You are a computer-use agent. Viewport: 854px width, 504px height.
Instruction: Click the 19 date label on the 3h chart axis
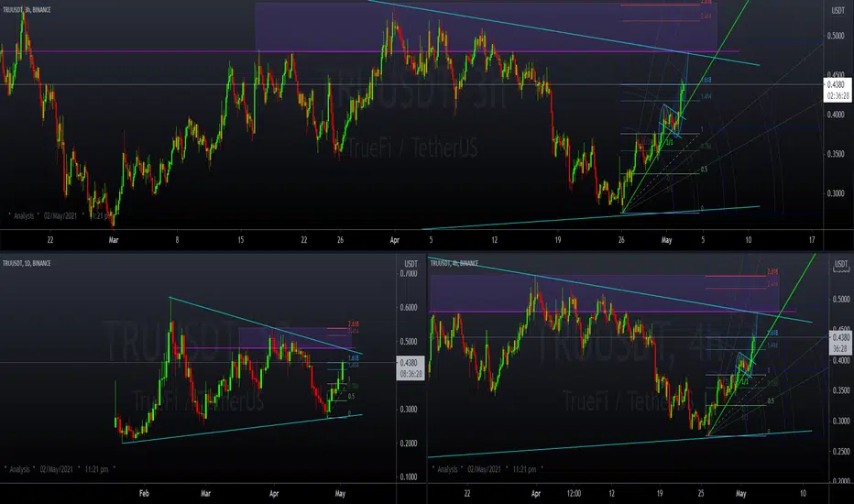click(x=558, y=240)
